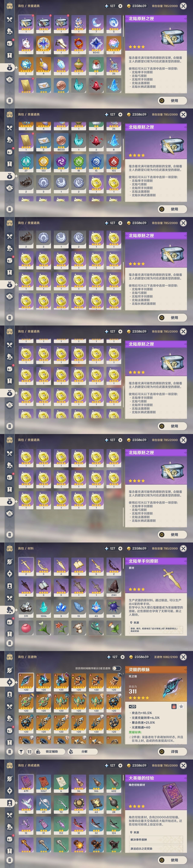This screenshot has width=193, height=868.
Task: Open the trash icon in the 圣遗物 screen
Action: (9, 751)
